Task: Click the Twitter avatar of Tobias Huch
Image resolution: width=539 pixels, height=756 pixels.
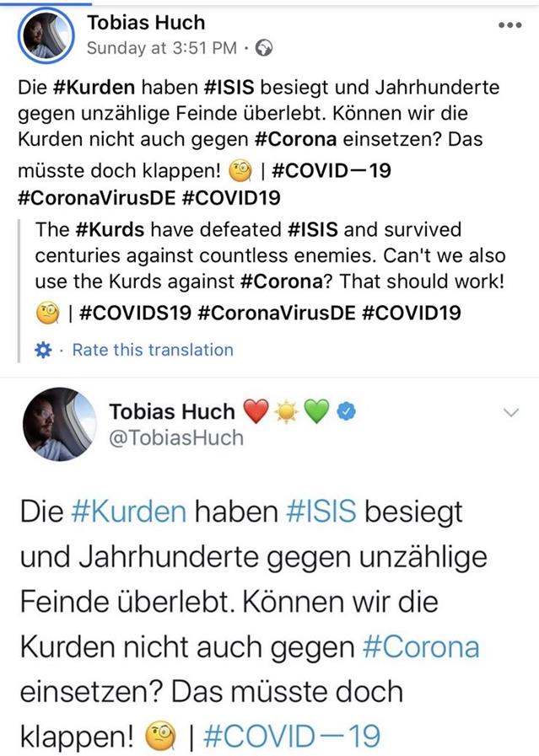Action: coord(61,424)
